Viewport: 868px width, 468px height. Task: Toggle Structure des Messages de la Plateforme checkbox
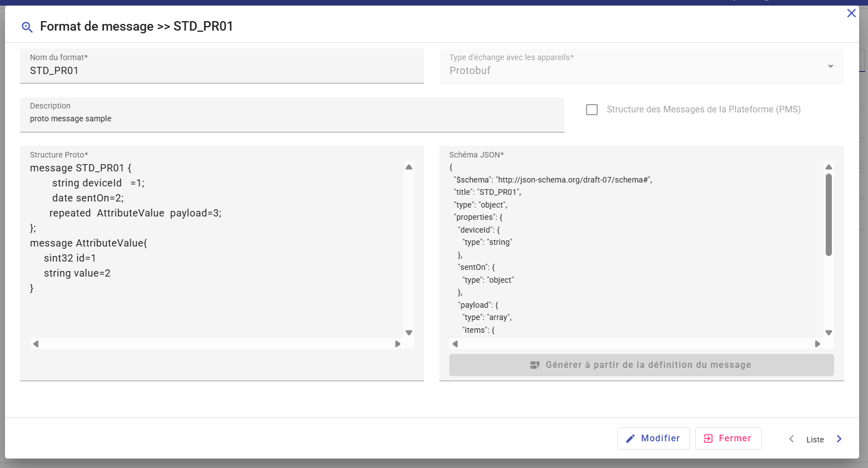coord(592,110)
